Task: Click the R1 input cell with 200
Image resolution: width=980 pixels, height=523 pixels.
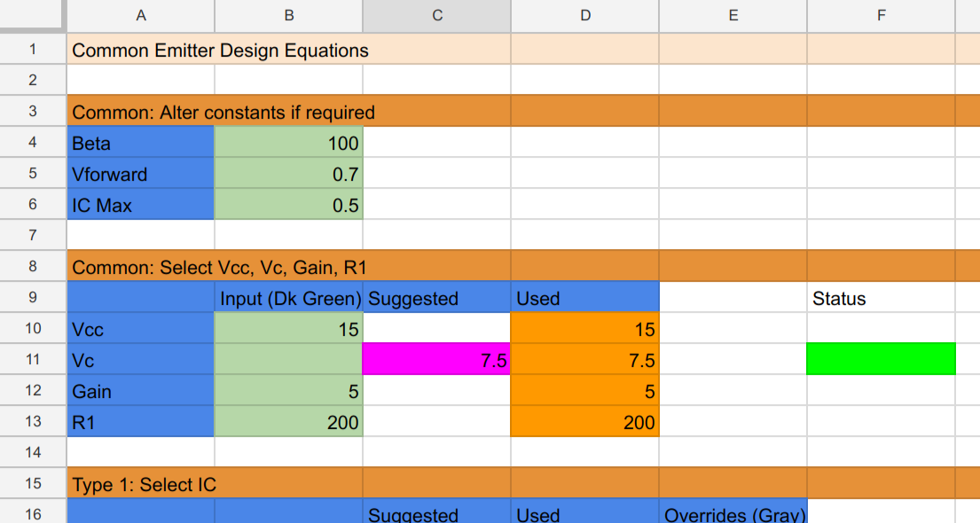Action: 288,422
